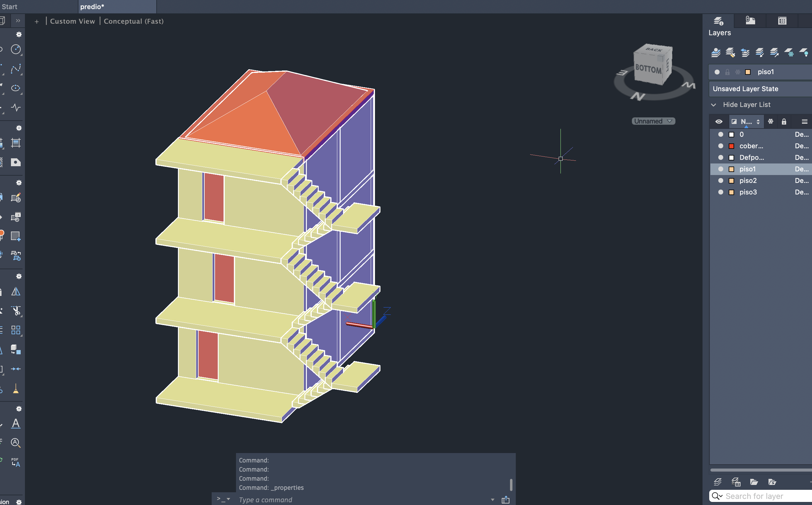Select the Circle drawing tool
The image size is (812, 505).
tap(16, 50)
